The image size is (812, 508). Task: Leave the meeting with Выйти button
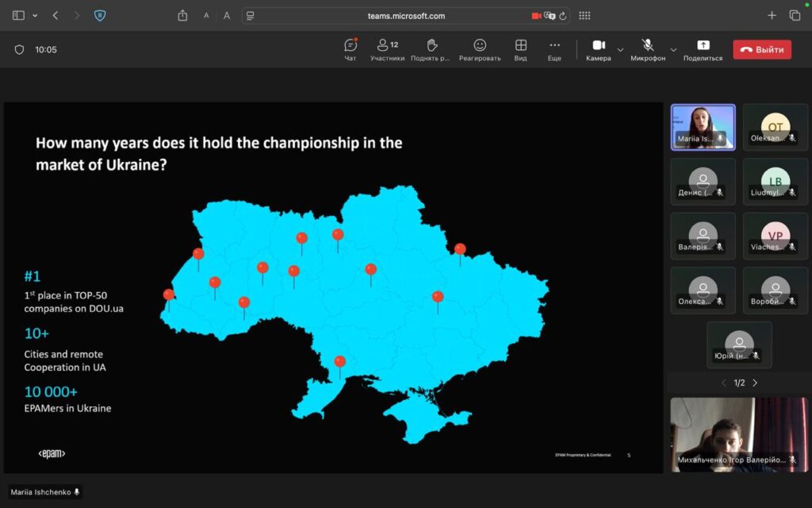(x=762, y=50)
